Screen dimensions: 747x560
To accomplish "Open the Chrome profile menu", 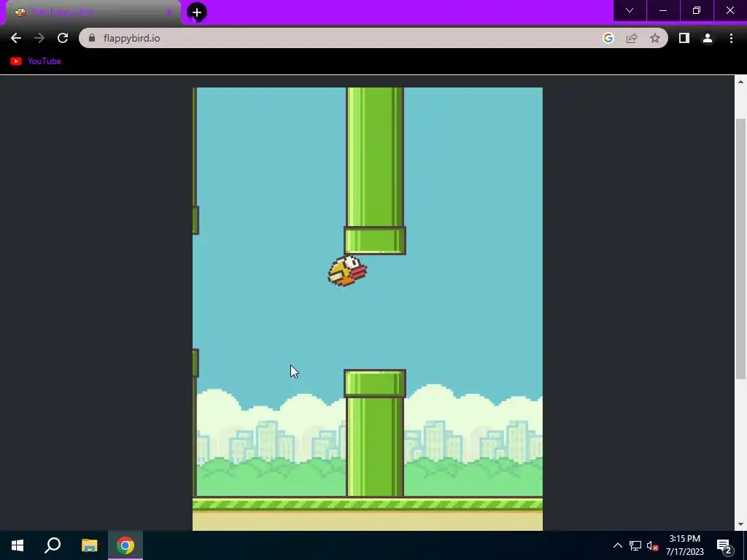I will (x=708, y=38).
